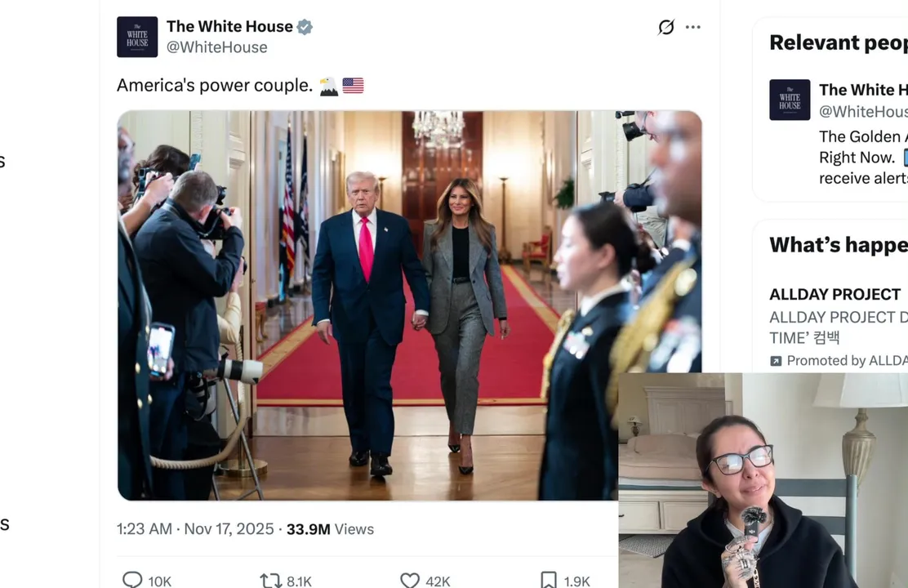
Task: Like the post with heart icon
Action: click(410, 581)
